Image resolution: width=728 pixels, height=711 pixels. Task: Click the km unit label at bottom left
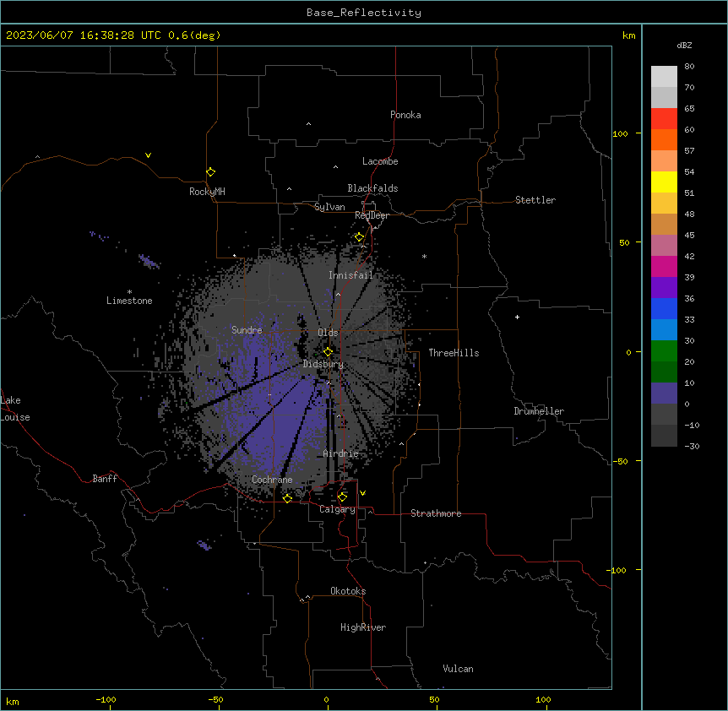(x=12, y=702)
